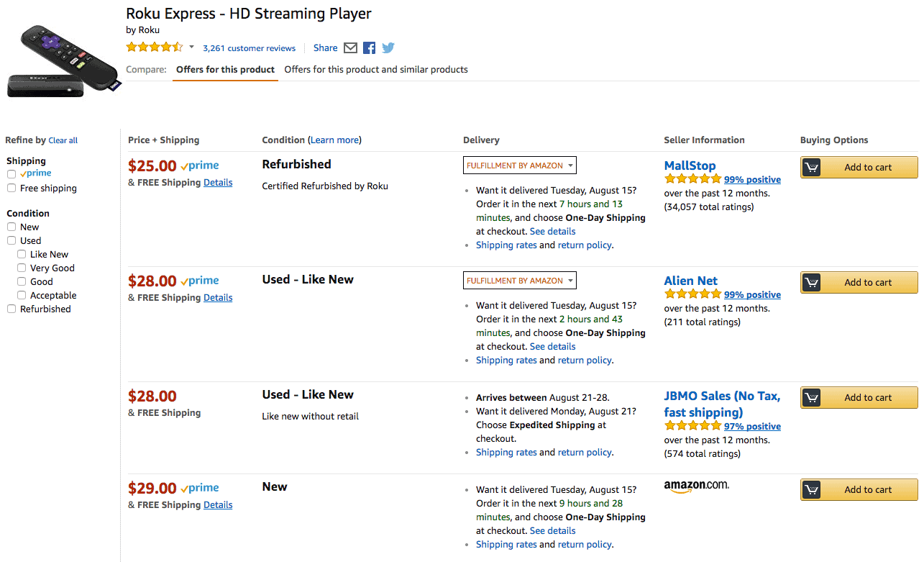Click the email share icon

(x=350, y=47)
